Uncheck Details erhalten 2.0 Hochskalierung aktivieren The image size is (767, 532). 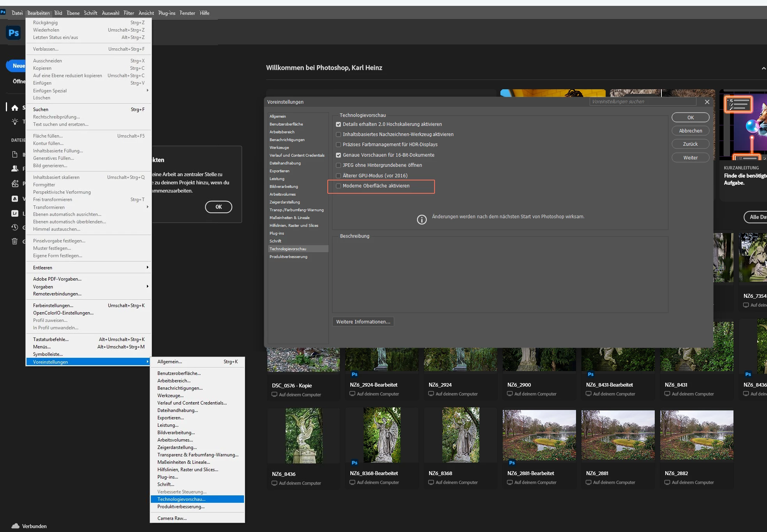click(x=338, y=124)
